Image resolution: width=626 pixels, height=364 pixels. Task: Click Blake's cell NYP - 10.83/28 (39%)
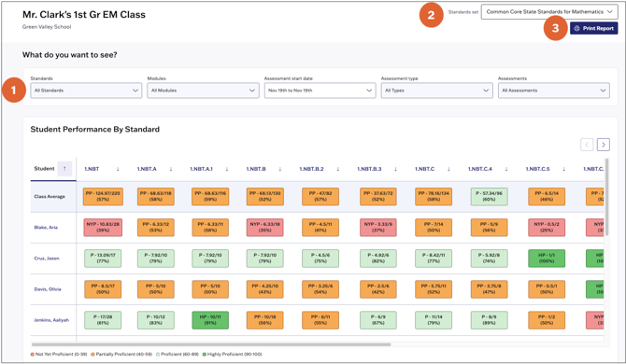103,227
